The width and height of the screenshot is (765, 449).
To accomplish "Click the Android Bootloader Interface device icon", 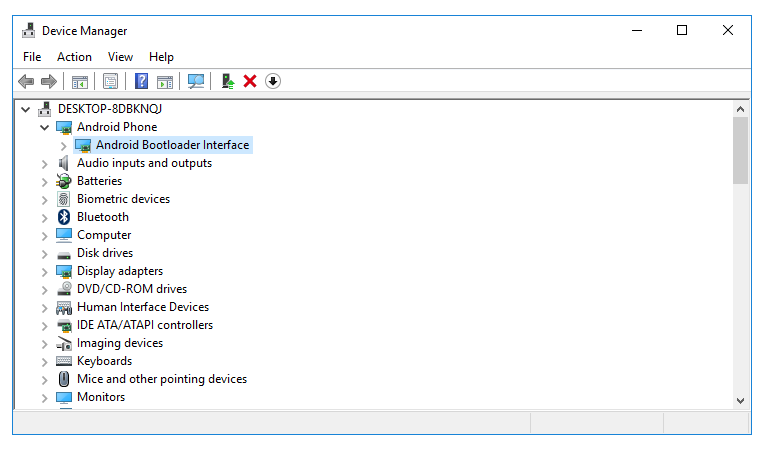I will pos(83,145).
